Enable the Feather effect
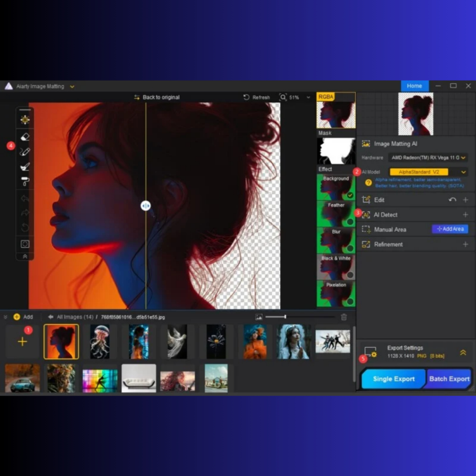The height and width of the screenshot is (476, 476). pos(350,222)
